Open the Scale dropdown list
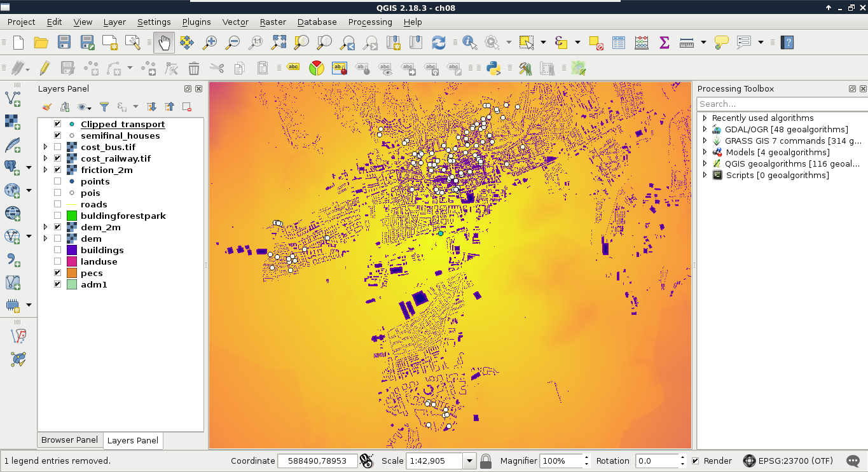The height and width of the screenshot is (472, 868). [470, 461]
